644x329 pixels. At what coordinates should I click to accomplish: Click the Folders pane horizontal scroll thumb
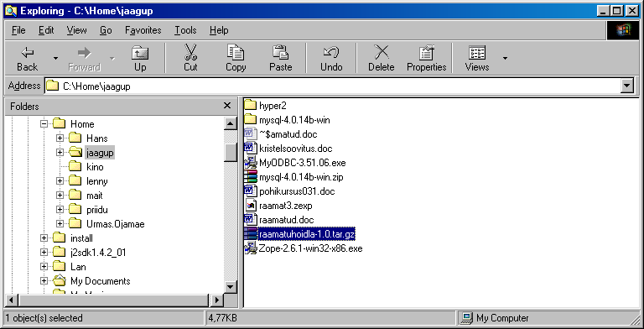point(113,300)
